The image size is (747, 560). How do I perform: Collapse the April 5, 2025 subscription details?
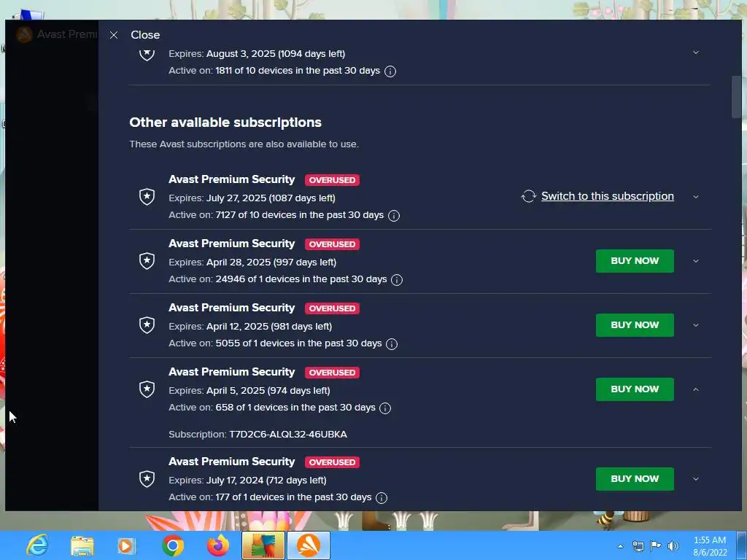pos(695,389)
